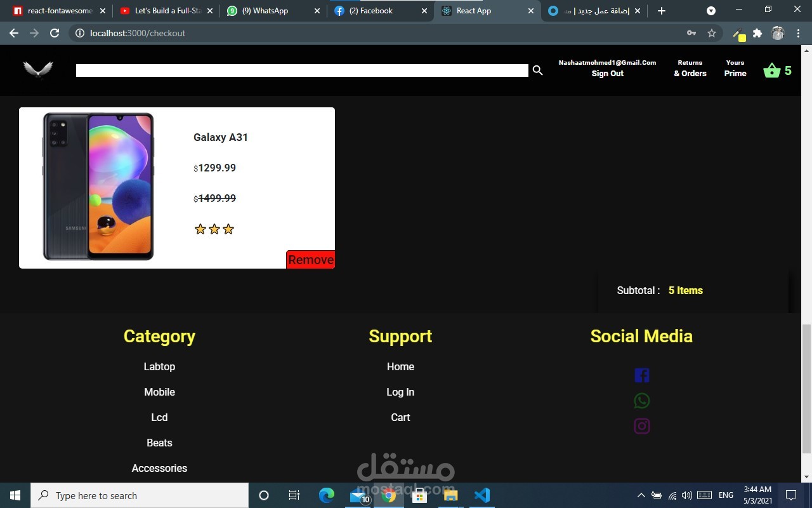This screenshot has width=812, height=508.
Task: Open the Instagram social media icon
Action: click(641, 426)
